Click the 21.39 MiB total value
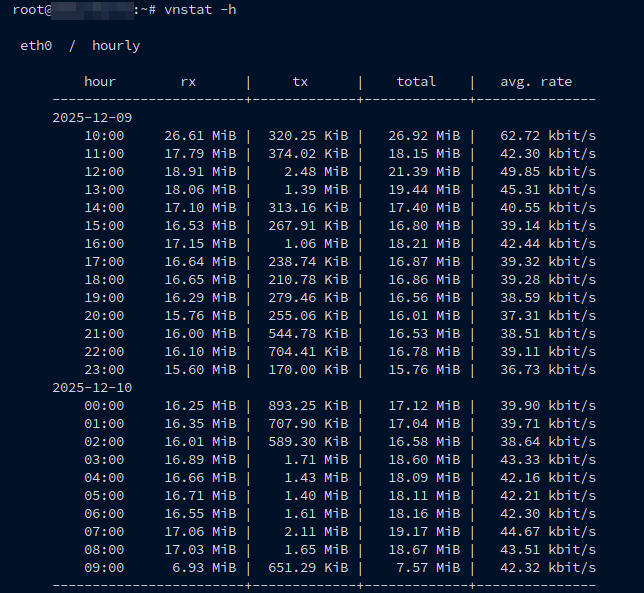The width and height of the screenshot is (644, 593). pos(424,172)
